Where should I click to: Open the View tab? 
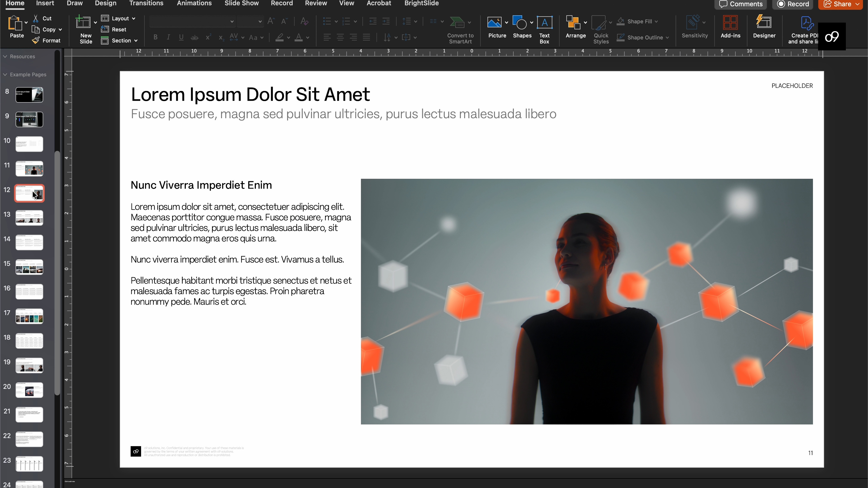point(346,3)
